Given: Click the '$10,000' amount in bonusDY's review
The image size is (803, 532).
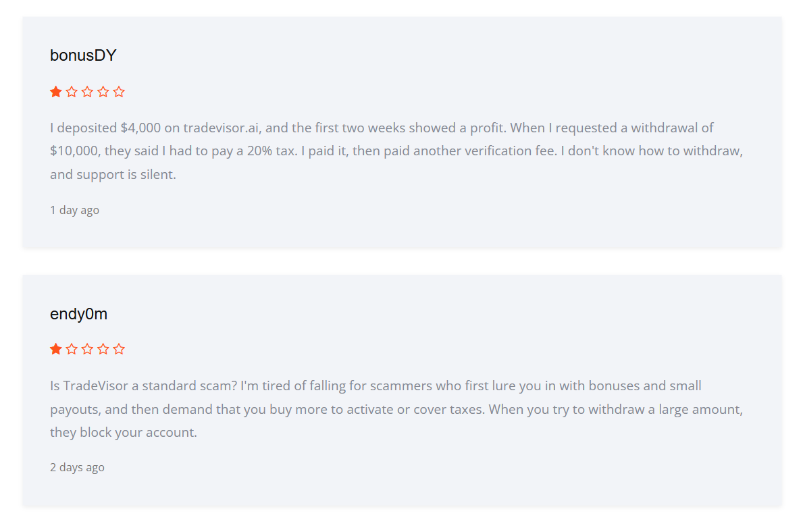Looking at the screenshot, I should click(74, 151).
